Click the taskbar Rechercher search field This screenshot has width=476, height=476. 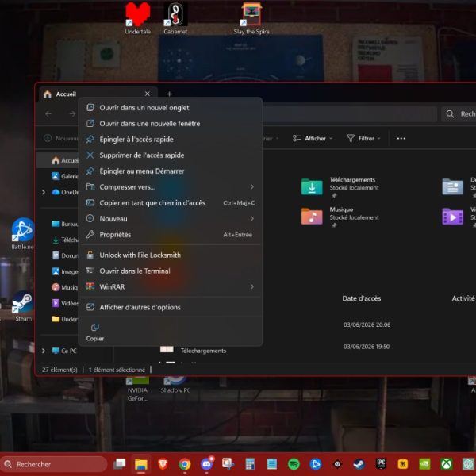[54, 464]
